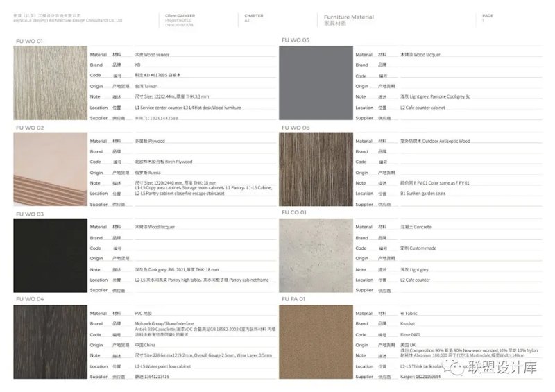Select the FU CO 01 concrete sample
The image size is (555, 392).
coord(316,256)
